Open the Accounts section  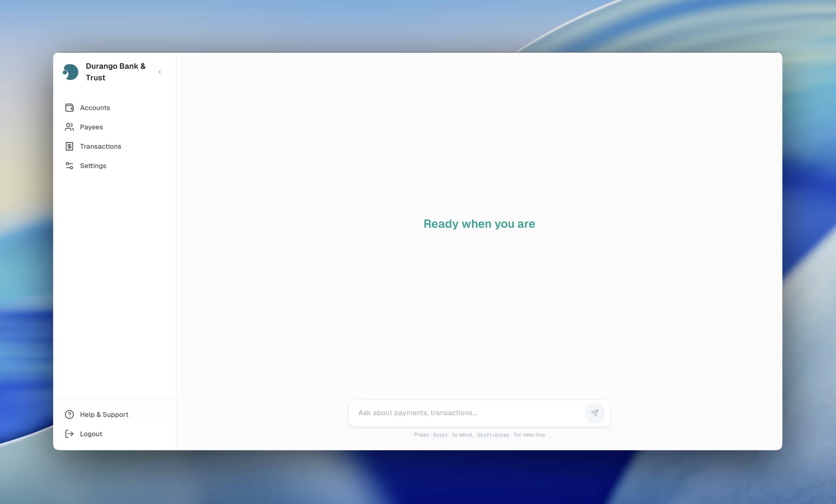pos(95,107)
